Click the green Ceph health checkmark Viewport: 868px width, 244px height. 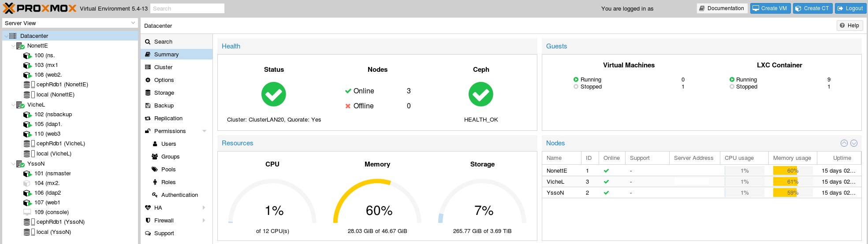pos(481,94)
